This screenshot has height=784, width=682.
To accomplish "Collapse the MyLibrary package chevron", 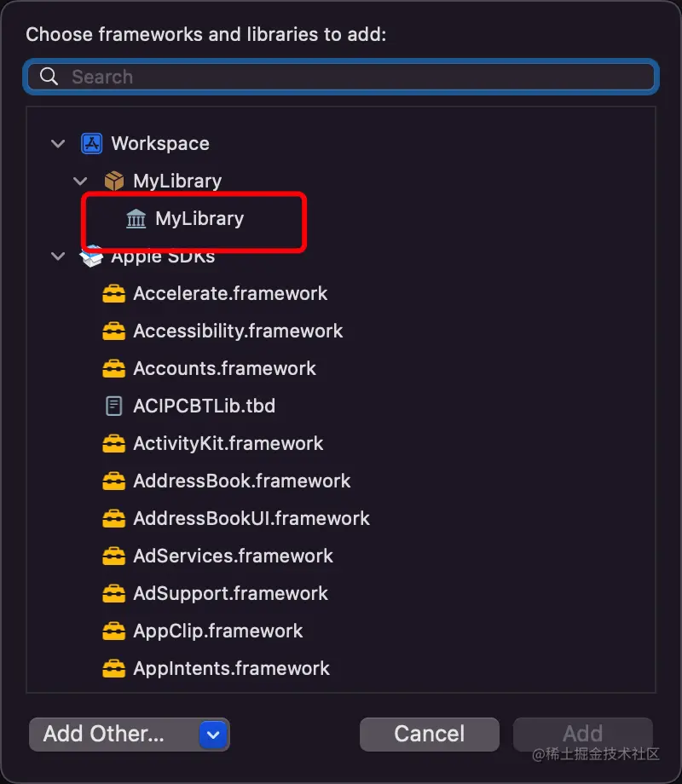I will coord(80,181).
